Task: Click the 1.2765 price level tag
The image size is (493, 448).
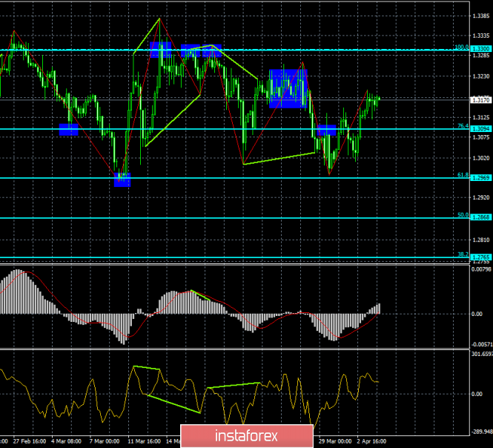Action: (x=482, y=256)
